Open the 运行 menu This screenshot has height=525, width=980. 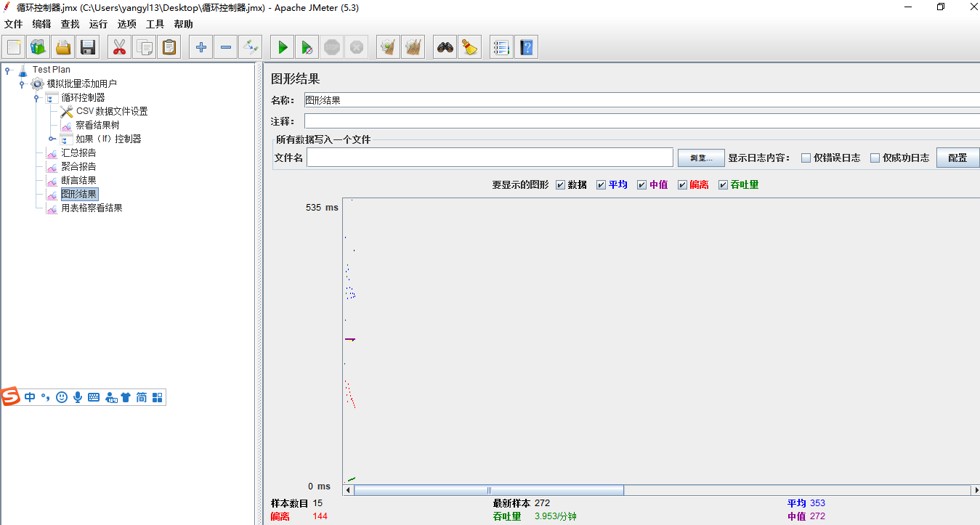coord(98,23)
